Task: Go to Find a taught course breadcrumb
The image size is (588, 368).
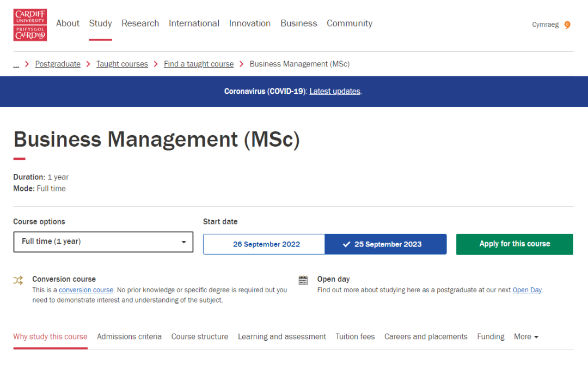Action: [x=199, y=64]
